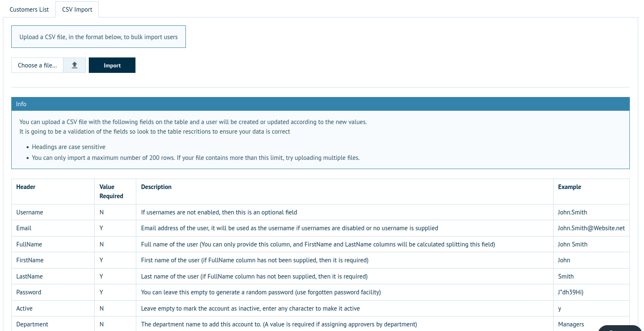Click the 'Headings are case sensitive' bullet
644x331 pixels.
pyautogui.click(x=69, y=147)
